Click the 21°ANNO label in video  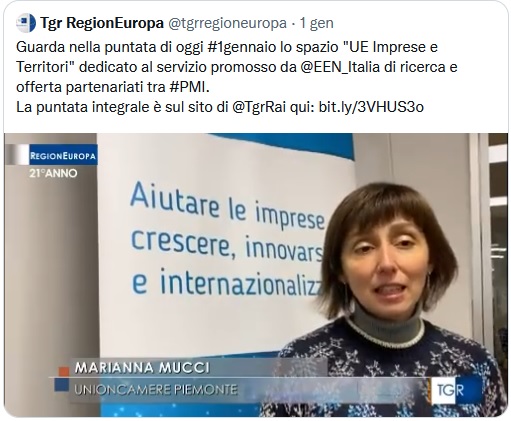[x=53, y=173]
